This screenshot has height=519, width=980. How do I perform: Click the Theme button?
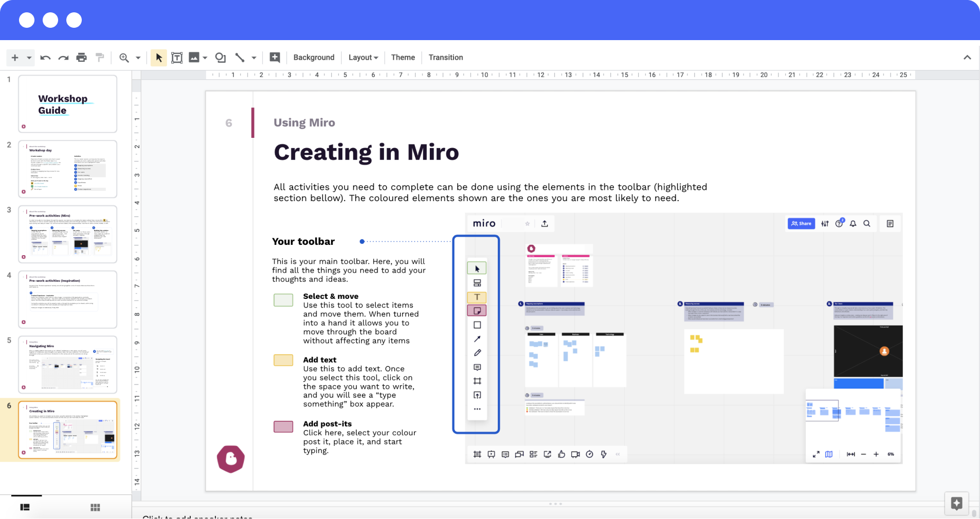point(403,58)
